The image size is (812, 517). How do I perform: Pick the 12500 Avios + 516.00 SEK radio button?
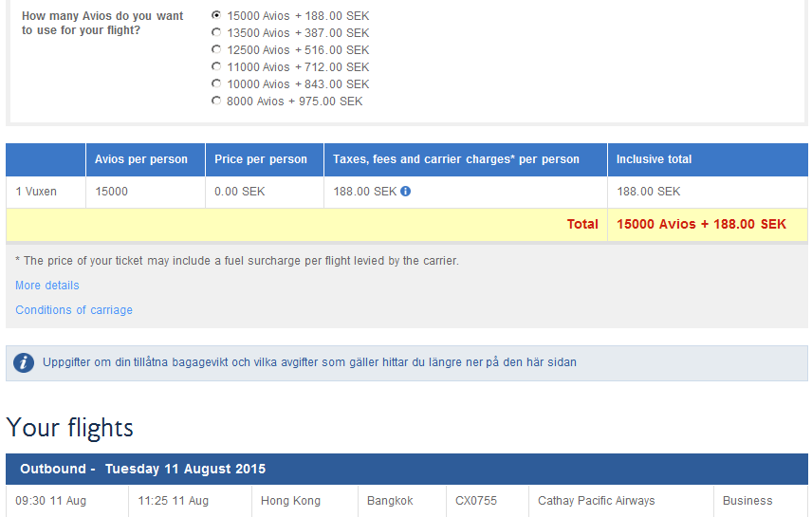click(x=216, y=50)
